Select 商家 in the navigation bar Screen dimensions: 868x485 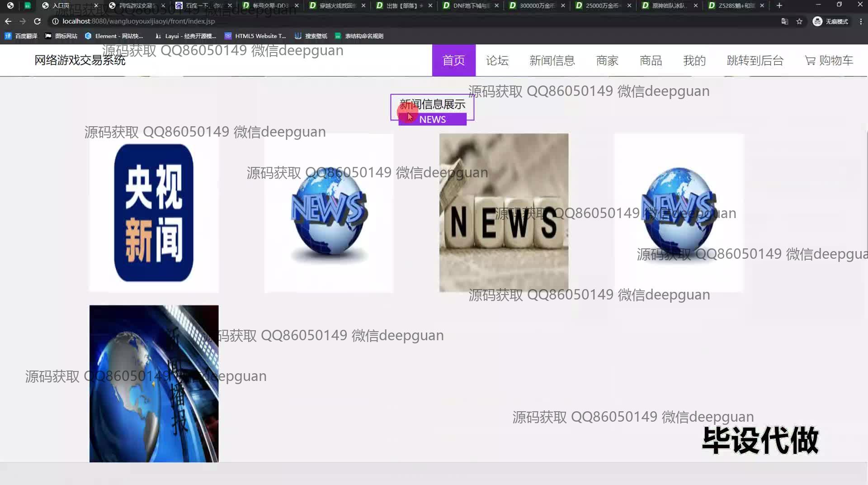[607, 60]
